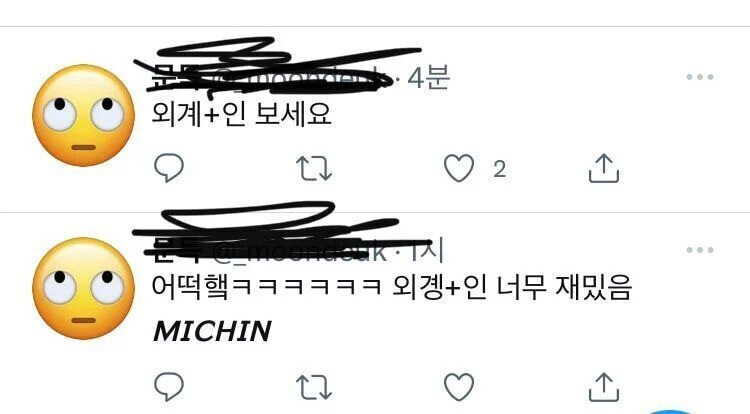
Task: Reply to the MICHIN tweet
Action: click(x=169, y=386)
